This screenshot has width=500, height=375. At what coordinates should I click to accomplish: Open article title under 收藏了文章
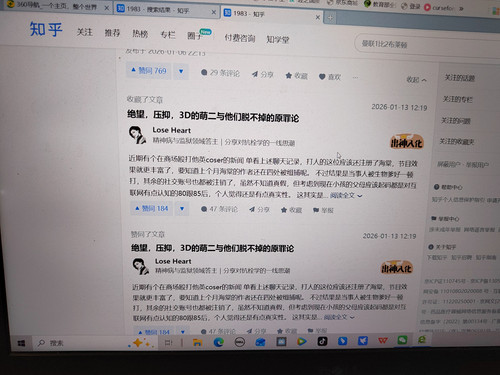(213, 116)
